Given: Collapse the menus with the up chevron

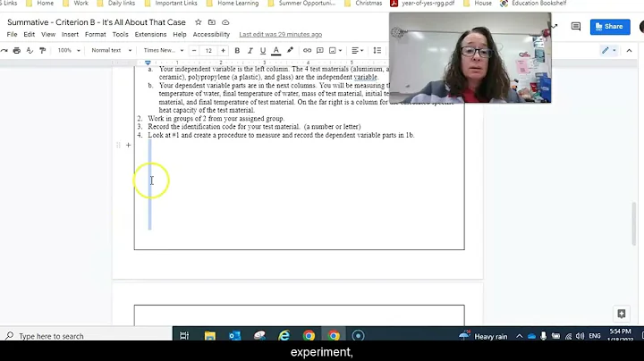Looking at the screenshot, I should (629, 50).
